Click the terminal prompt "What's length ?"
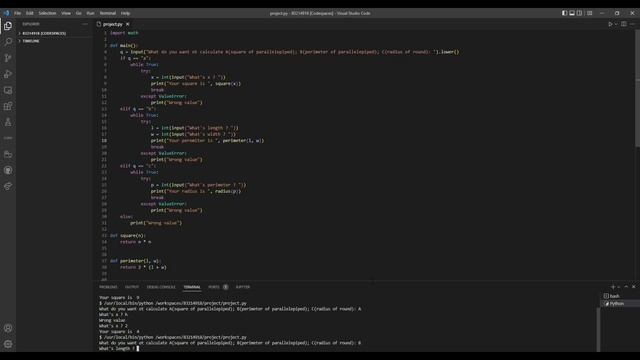 (x=117, y=349)
